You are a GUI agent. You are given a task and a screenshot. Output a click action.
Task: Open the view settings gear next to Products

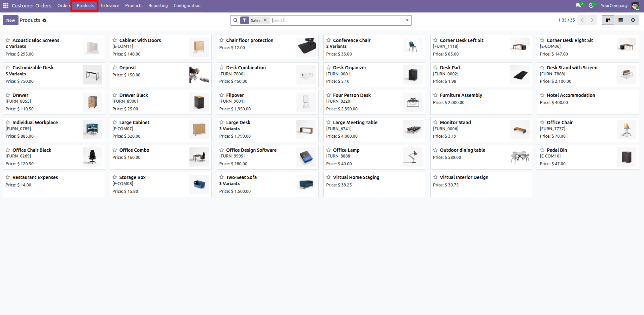click(x=44, y=20)
